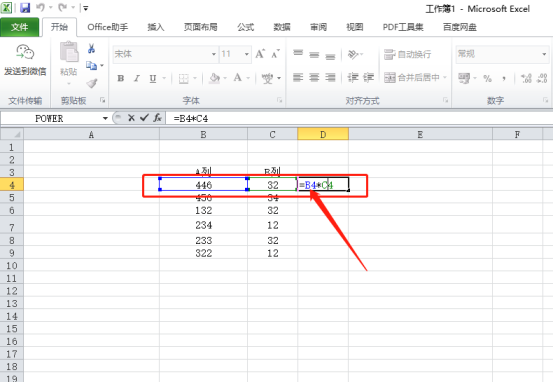Screen dimensions: 553x382
Task: Click the Fill Color bucket icon
Action: (x=214, y=78)
